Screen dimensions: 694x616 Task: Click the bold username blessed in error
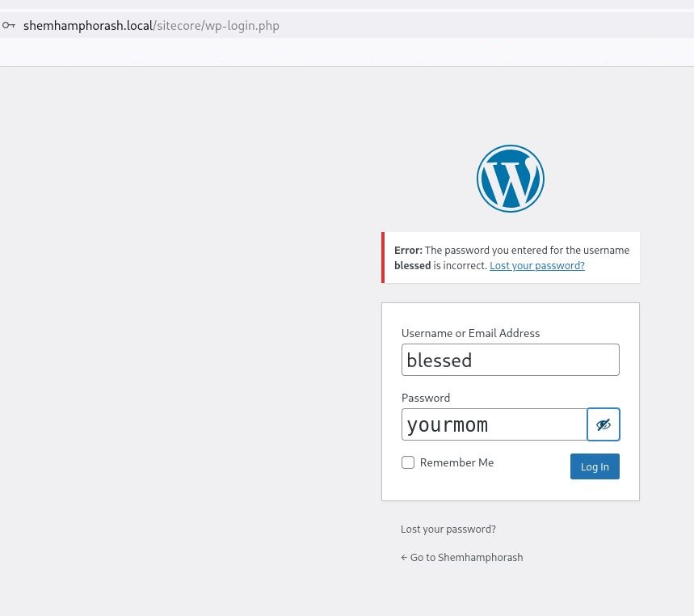413,266
